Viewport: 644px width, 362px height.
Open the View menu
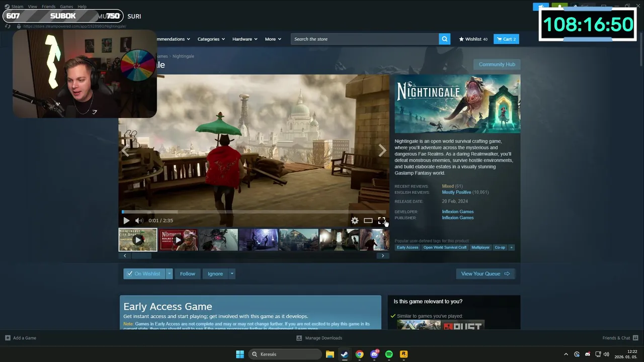pyautogui.click(x=32, y=7)
